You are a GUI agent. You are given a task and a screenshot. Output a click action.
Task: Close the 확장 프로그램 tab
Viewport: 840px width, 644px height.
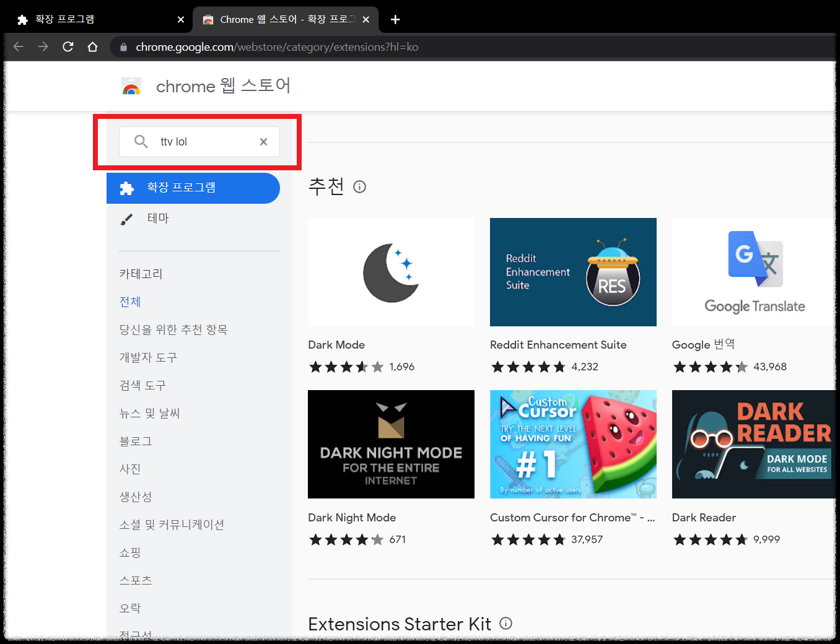click(181, 19)
